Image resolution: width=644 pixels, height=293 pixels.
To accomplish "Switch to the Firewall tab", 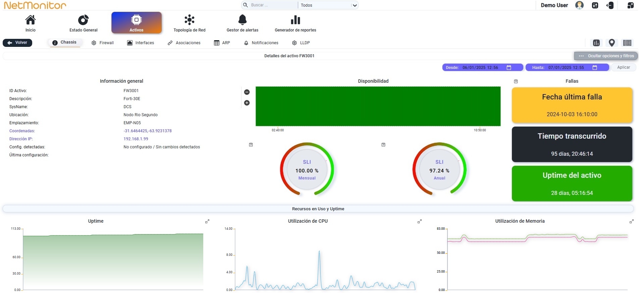I will point(103,43).
